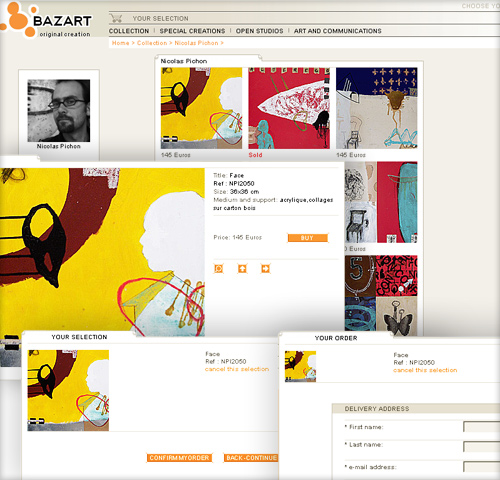Open the Collection menu
Screen dimensions: 500x480
click(129, 31)
